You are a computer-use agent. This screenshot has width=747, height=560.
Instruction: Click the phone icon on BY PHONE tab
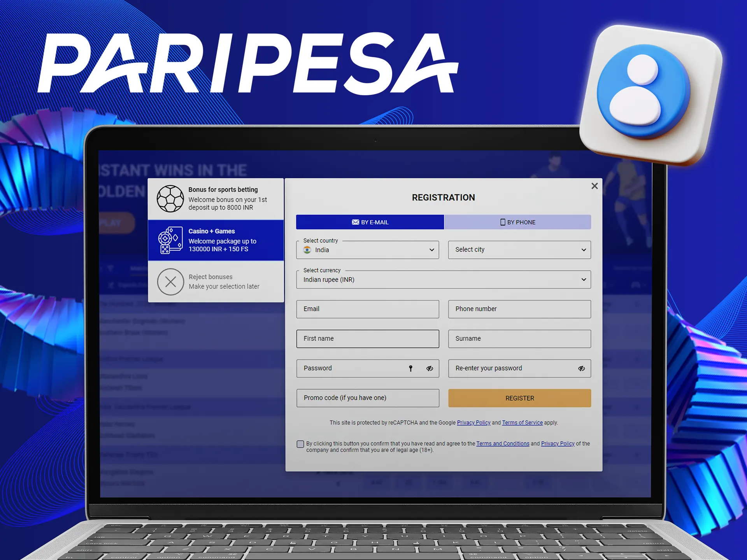(x=500, y=222)
